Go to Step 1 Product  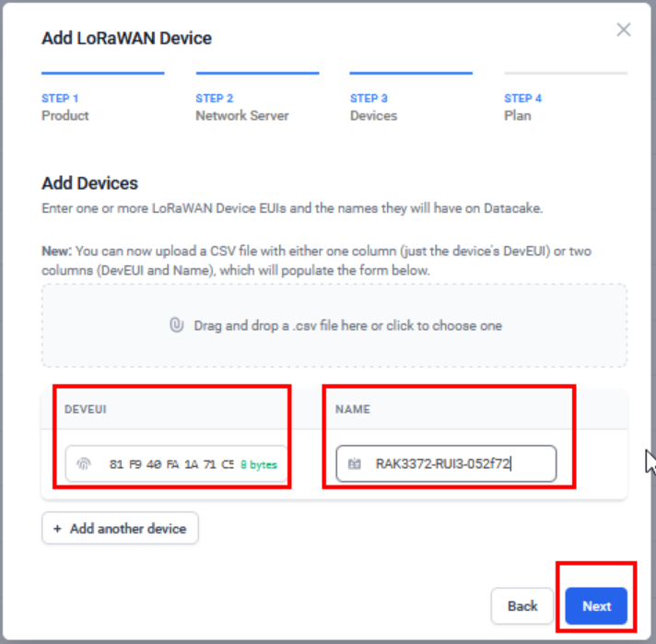tap(64, 107)
